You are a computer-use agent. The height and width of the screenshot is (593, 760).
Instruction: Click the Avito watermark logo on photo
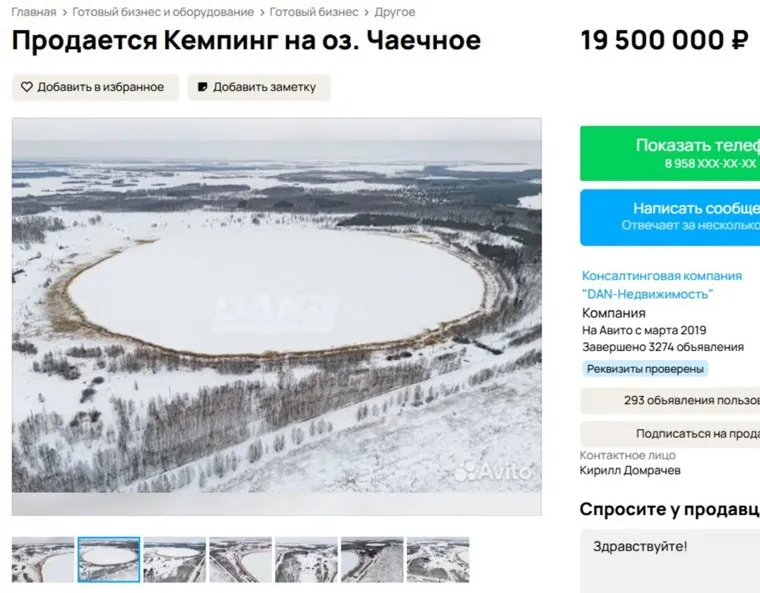click(x=492, y=470)
